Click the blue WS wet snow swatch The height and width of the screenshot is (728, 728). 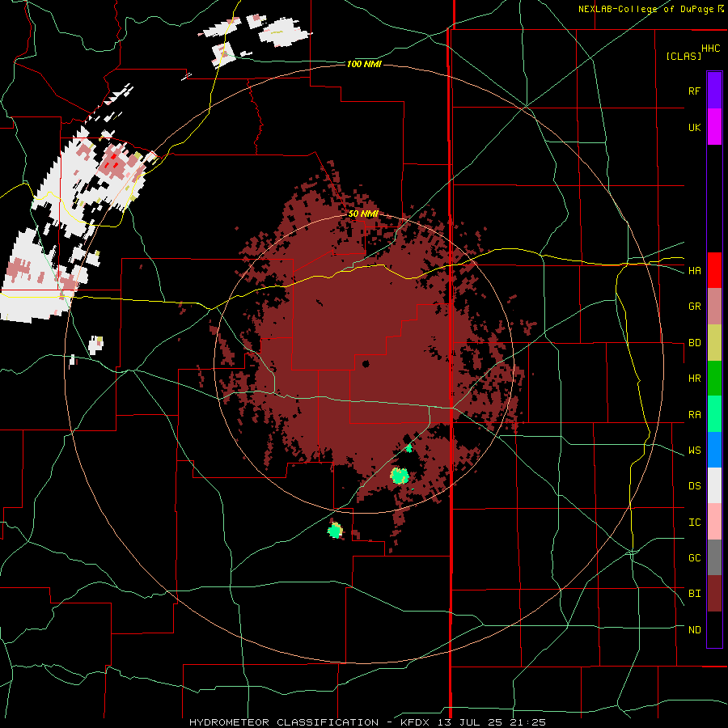pos(714,450)
